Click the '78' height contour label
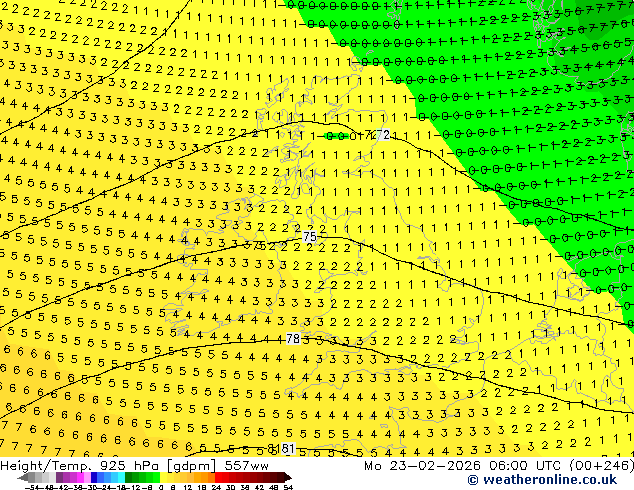The height and width of the screenshot is (490, 634). pos(293,338)
